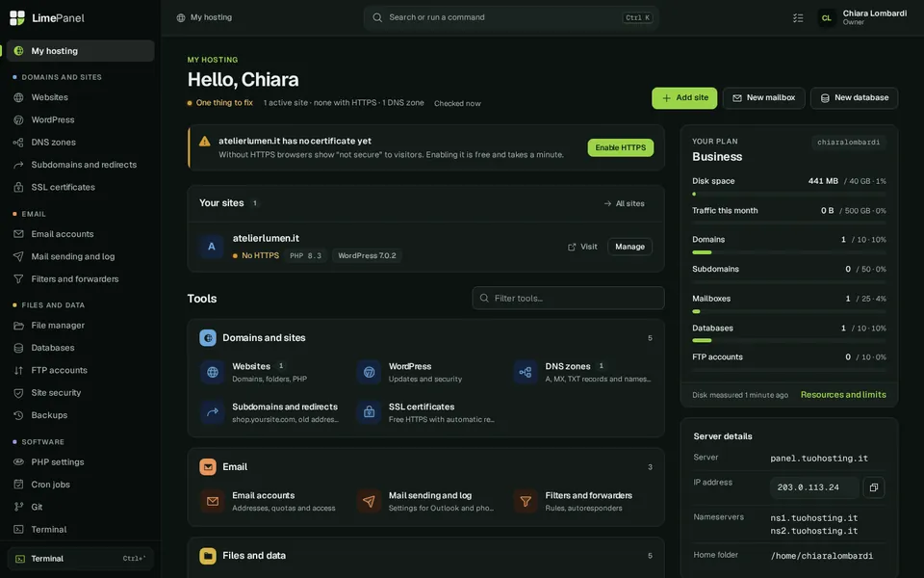Visit the atelierlumen.it site
Viewport: 924px width, 578px height.
click(x=582, y=247)
